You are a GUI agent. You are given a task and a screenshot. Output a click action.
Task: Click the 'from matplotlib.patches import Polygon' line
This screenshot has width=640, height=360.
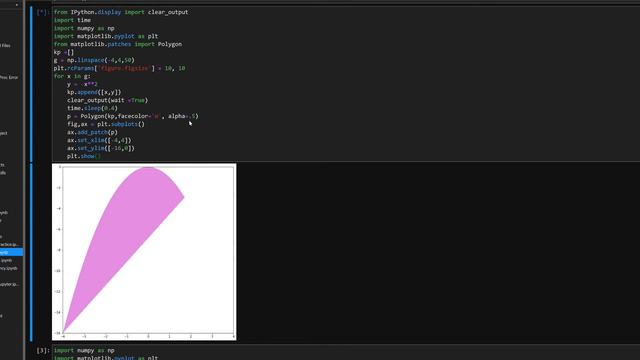pyautogui.click(x=118, y=44)
